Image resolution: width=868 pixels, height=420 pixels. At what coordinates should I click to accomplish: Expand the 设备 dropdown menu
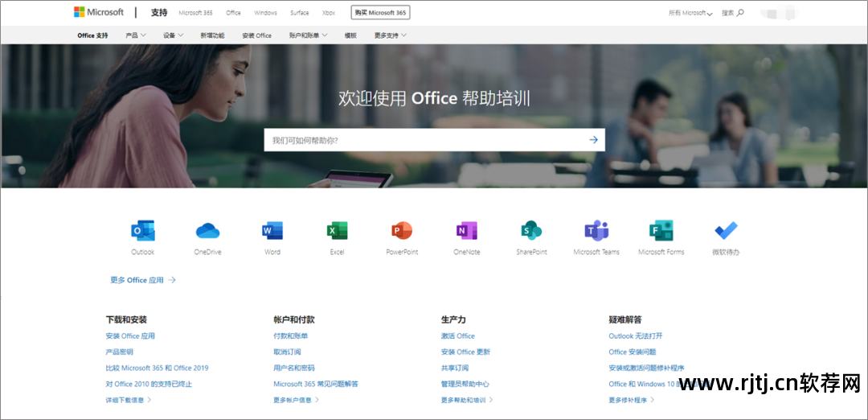pyautogui.click(x=174, y=35)
